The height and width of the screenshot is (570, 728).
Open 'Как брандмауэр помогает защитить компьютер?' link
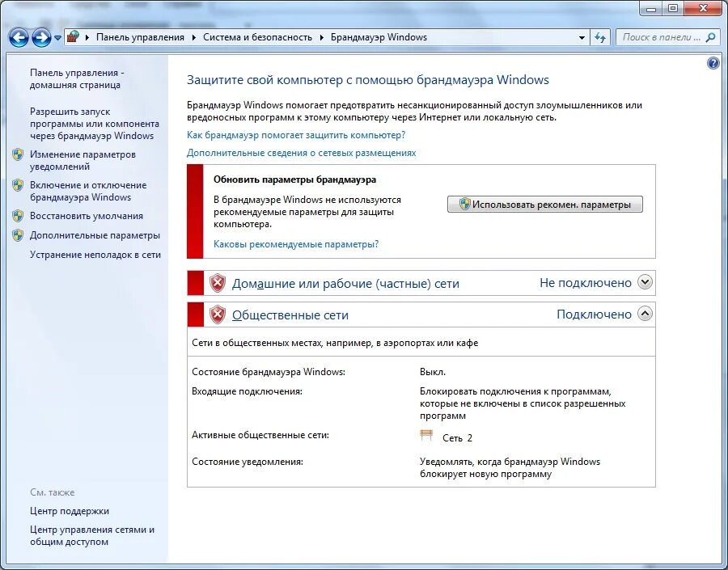click(x=296, y=135)
